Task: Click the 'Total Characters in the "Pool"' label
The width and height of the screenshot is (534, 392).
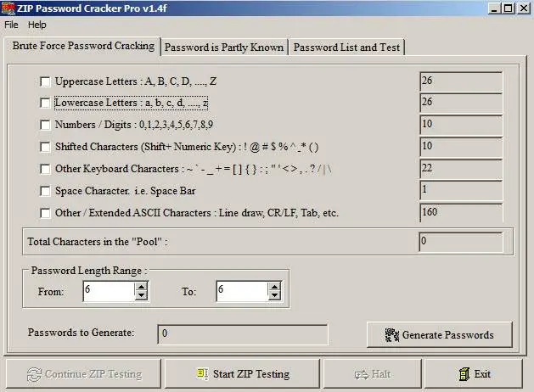Action: point(98,242)
